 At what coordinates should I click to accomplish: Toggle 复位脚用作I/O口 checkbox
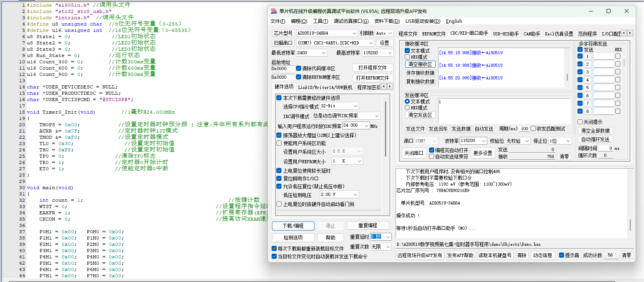(x=279, y=179)
